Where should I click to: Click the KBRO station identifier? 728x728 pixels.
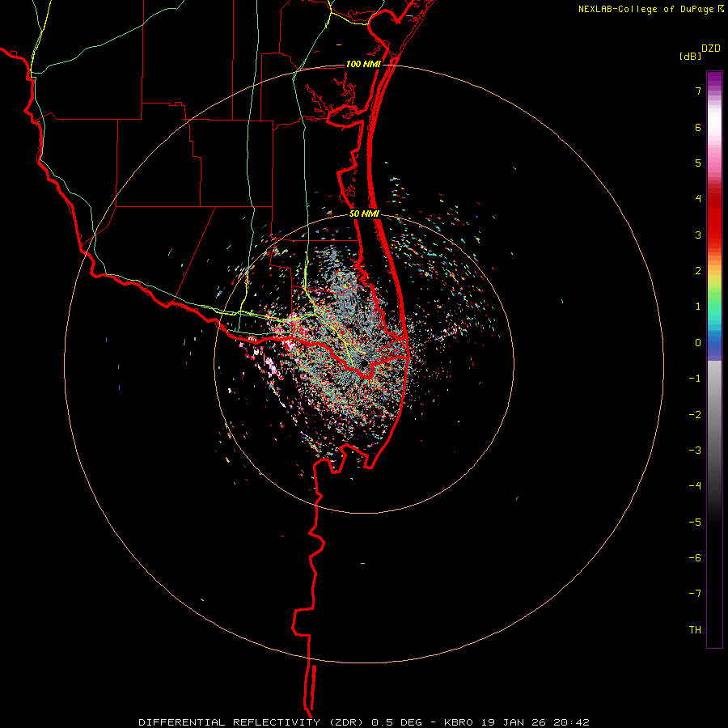[x=459, y=722]
